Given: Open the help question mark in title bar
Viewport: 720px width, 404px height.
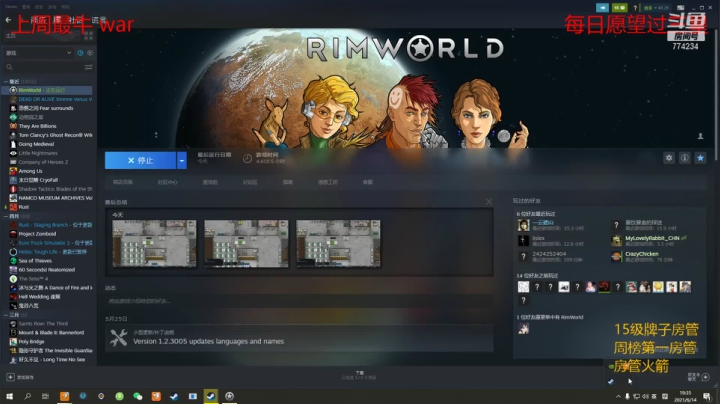Looking at the screenshot, I should click(635, 8).
